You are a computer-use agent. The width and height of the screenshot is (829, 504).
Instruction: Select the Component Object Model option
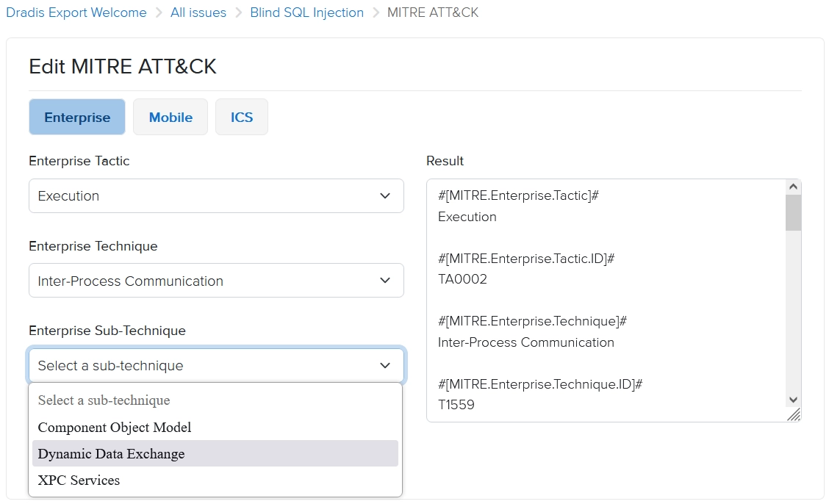pyautogui.click(x=215, y=427)
